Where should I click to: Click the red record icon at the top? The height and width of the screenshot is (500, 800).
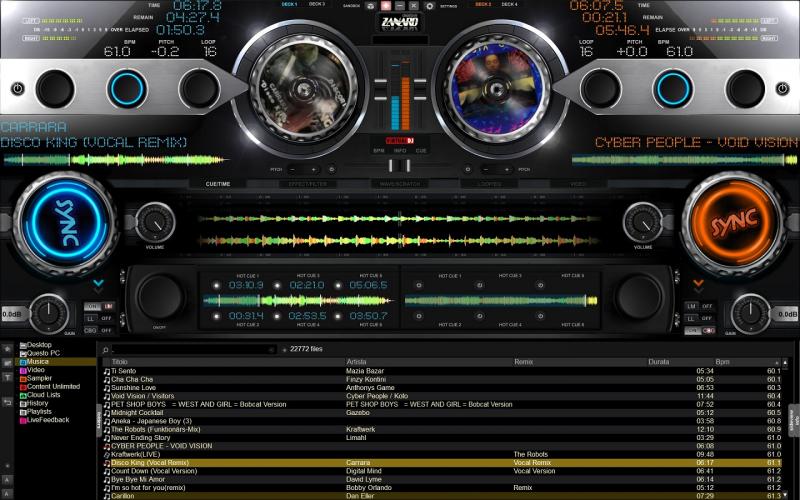coord(386,6)
